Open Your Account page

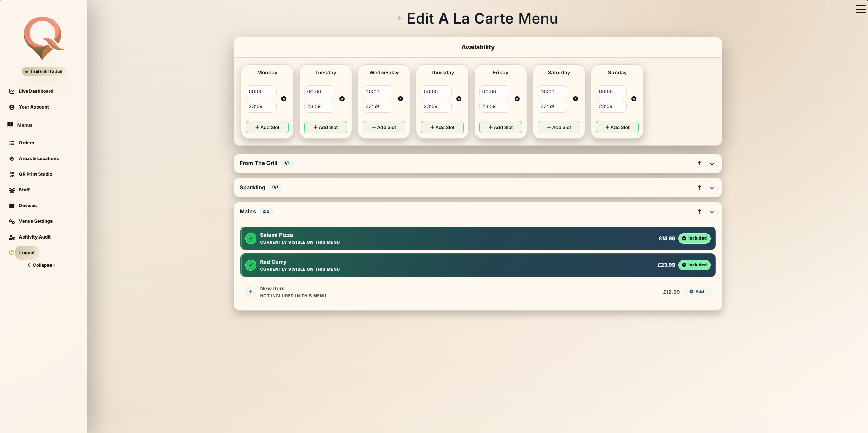34,107
